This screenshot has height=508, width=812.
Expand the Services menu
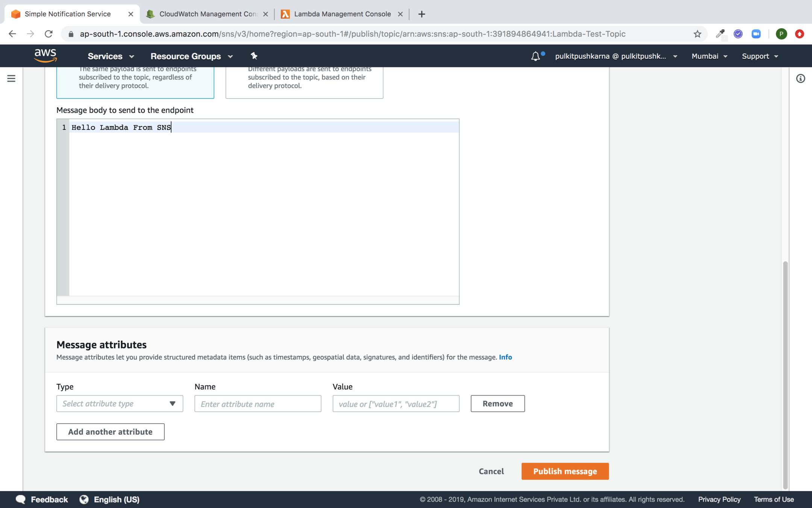point(111,56)
